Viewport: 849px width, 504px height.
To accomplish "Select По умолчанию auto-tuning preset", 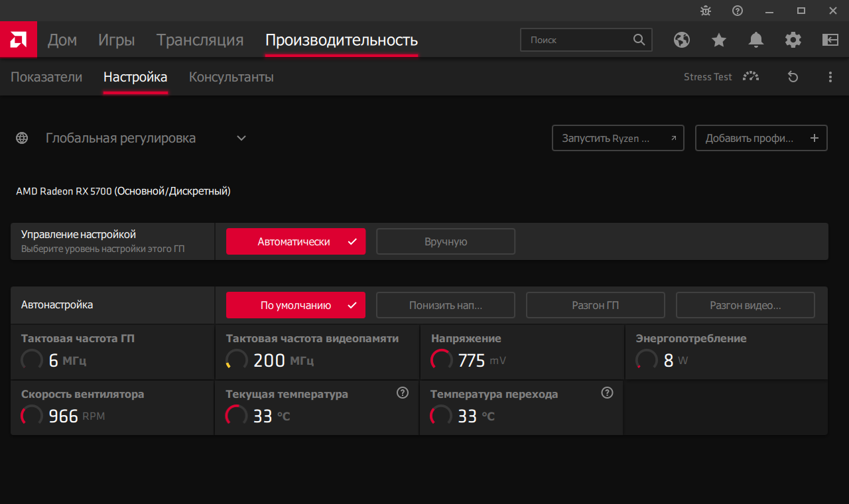I will point(296,305).
